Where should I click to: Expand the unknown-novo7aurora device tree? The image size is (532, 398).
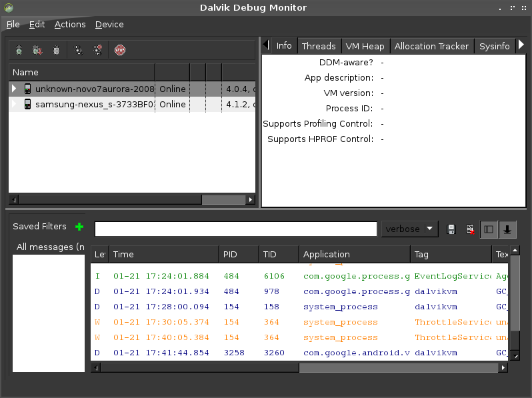tap(14, 89)
